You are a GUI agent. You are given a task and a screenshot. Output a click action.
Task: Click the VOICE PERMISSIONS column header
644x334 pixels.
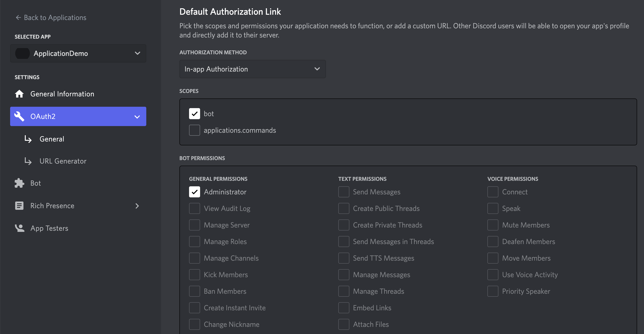[x=513, y=179]
